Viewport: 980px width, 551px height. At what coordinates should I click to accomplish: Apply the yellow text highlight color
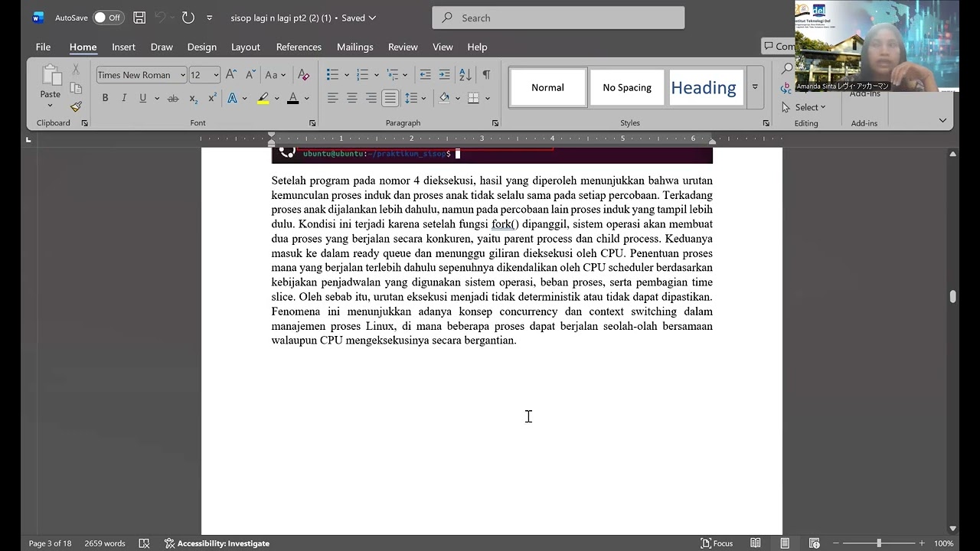pos(263,98)
